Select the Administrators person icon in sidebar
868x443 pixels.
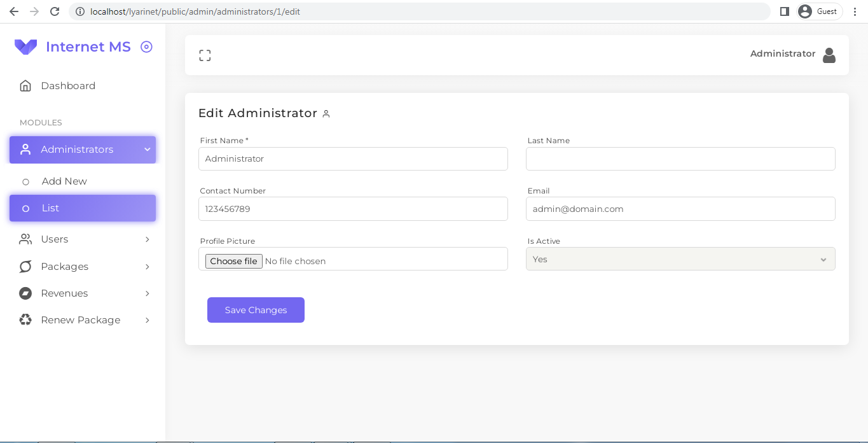25,149
